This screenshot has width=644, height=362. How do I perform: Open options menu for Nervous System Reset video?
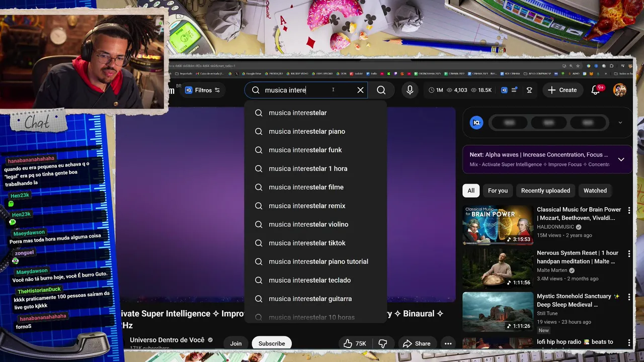(628, 254)
